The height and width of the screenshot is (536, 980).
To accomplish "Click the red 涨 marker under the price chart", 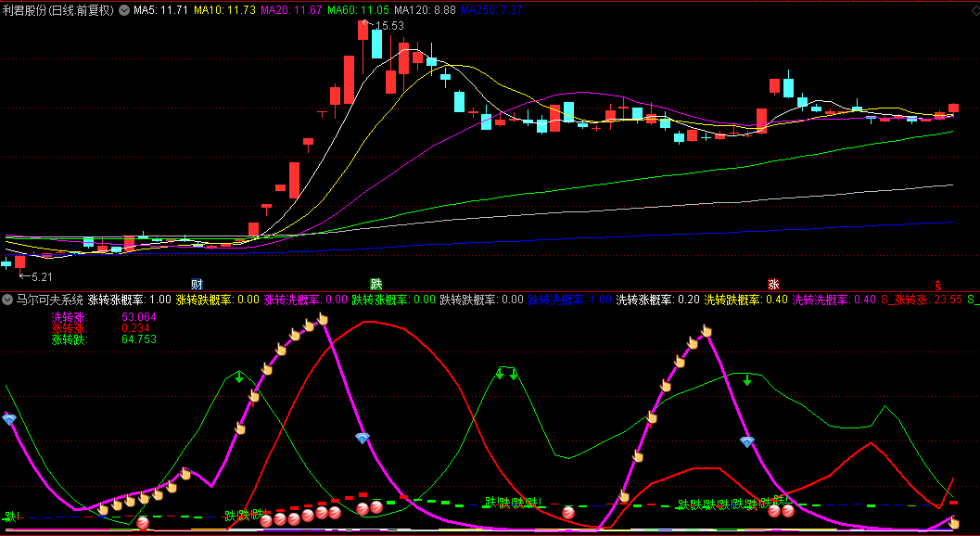I will pos(774,284).
